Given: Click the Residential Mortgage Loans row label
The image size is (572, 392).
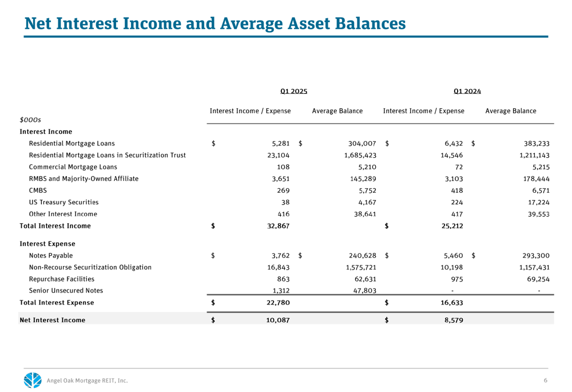Looking at the screenshot, I should [72, 144].
